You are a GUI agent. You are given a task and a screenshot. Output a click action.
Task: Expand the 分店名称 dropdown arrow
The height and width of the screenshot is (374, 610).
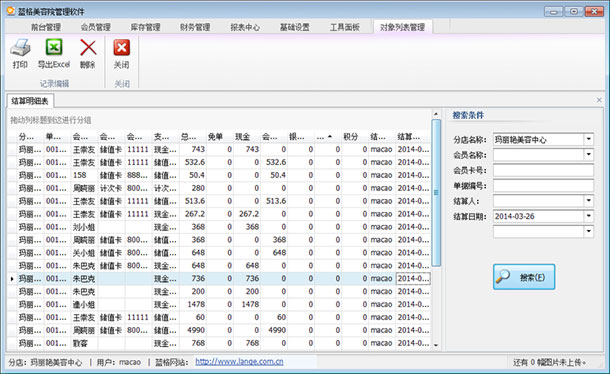click(589, 139)
